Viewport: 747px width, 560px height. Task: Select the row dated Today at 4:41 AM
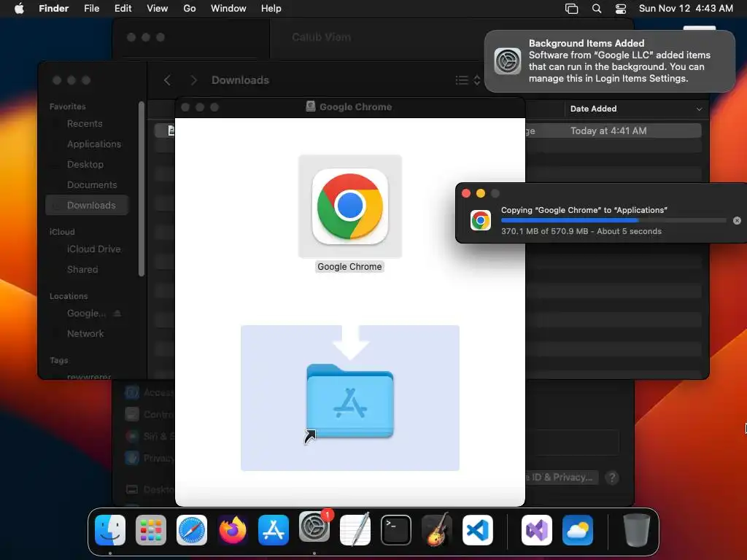pyautogui.click(x=427, y=131)
